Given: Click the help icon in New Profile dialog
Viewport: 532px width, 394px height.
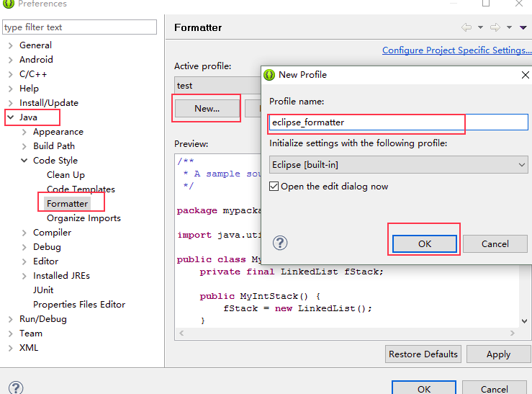Looking at the screenshot, I should pos(280,243).
